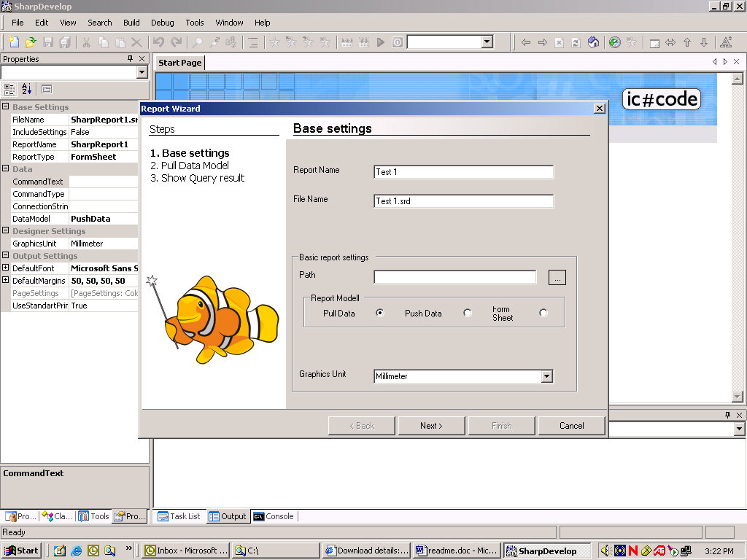Select the Push Data radio button
This screenshot has width=747, height=560.
468,313
